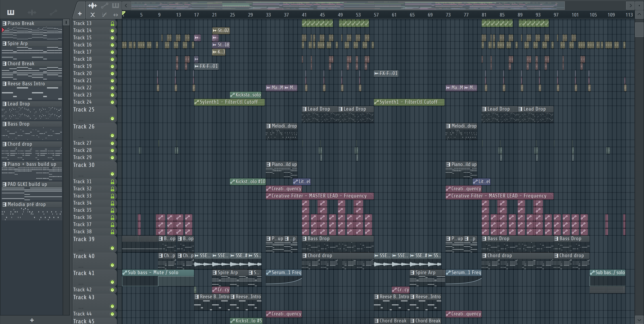Click the small audio clip on Track 18
The image size is (644, 324).
click(x=197, y=59)
